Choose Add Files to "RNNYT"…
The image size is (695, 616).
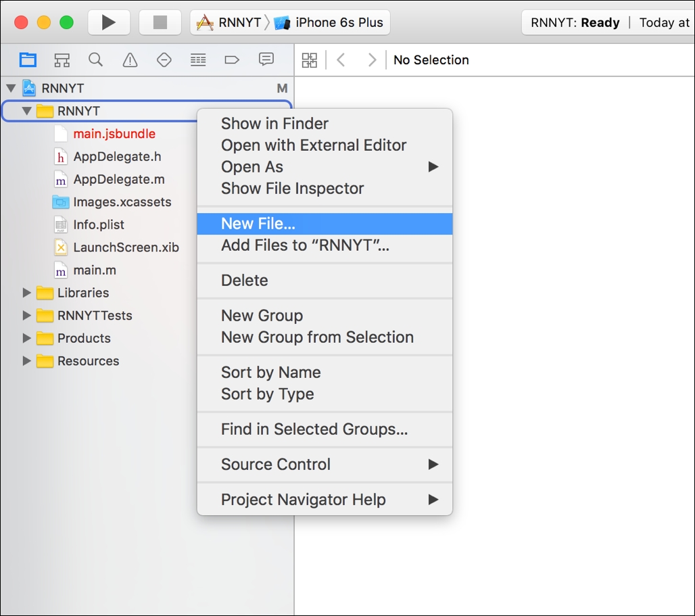pyautogui.click(x=325, y=245)
